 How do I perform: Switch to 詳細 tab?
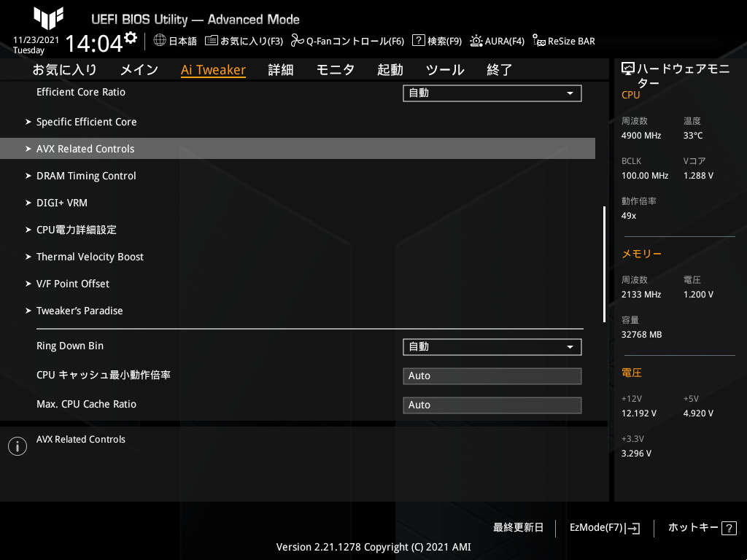[281, 70]
